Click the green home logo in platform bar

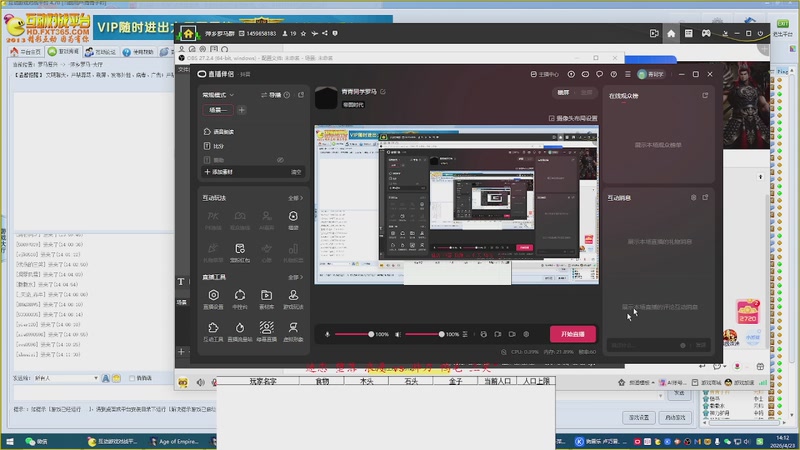click(x=188, y=34)
